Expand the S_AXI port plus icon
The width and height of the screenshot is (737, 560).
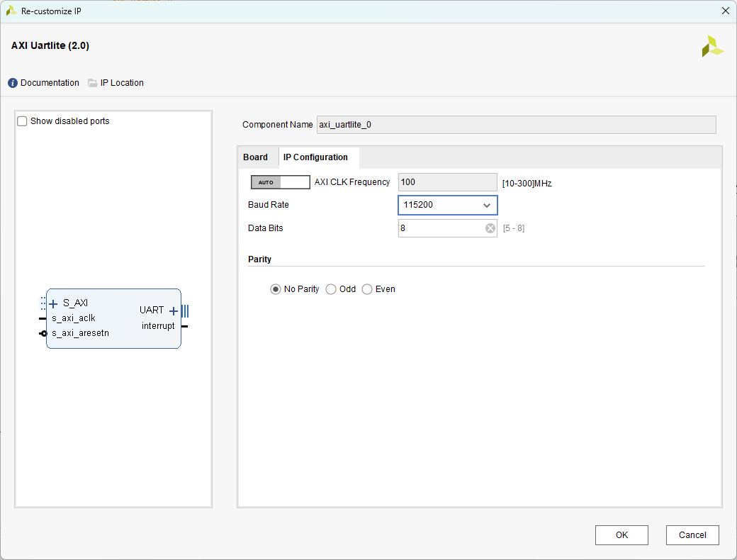[53, 303]
